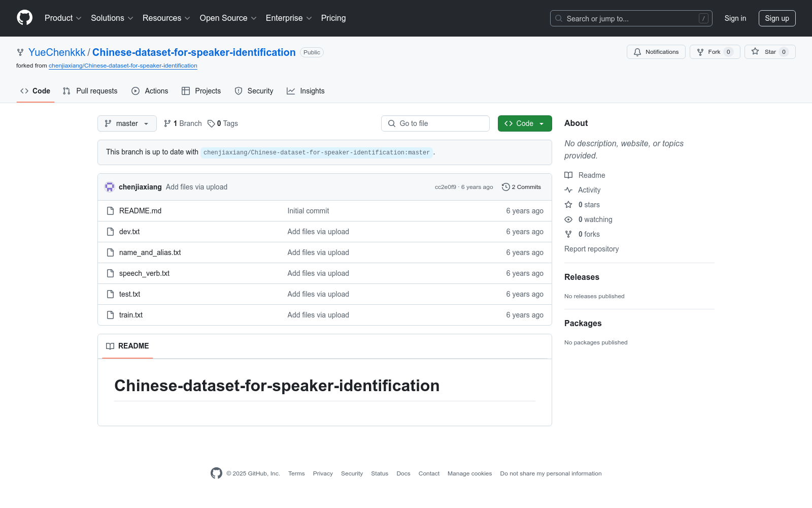This screenshot has width=812, height=508.
Task: Open the README.md file
Action: 140,211
